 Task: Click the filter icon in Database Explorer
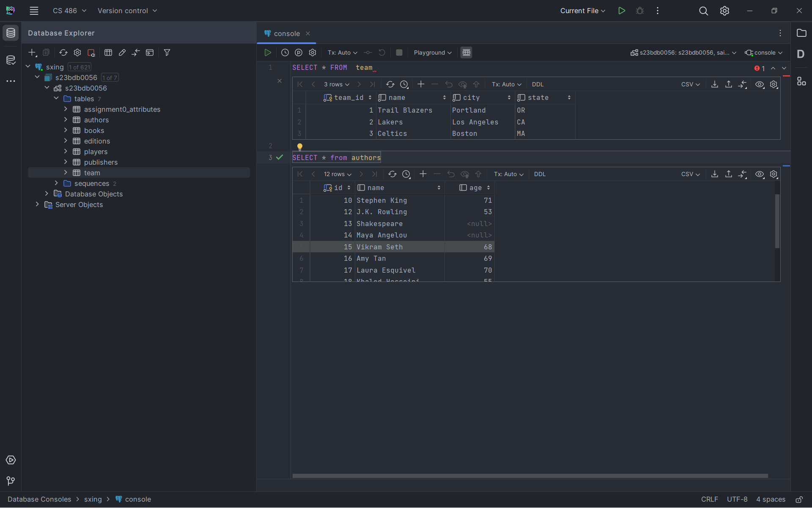pos(167,52)
